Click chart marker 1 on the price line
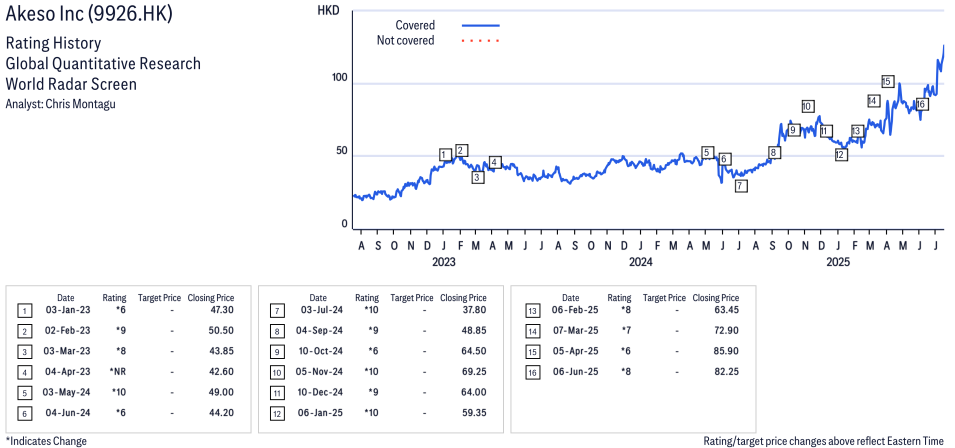The width and height of the screenshot is (955, 448). click(x=446, y=155)
